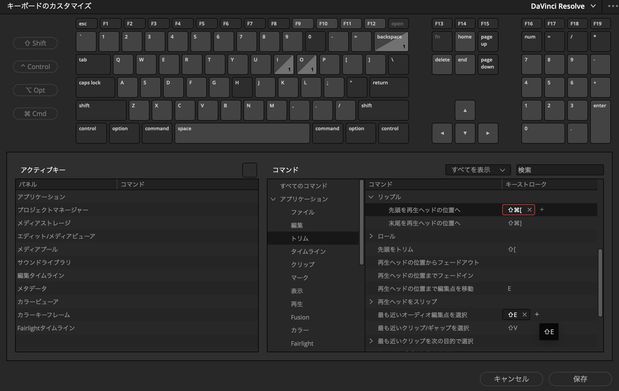Select the クリップ category

pos(302,265)
